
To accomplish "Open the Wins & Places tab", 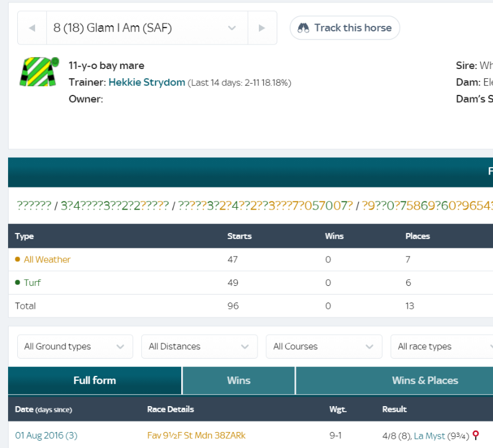I will click(x=425, y=380).
